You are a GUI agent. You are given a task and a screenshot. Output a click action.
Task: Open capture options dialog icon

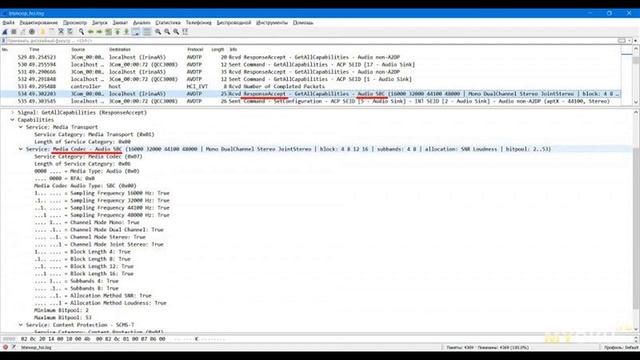32,32
